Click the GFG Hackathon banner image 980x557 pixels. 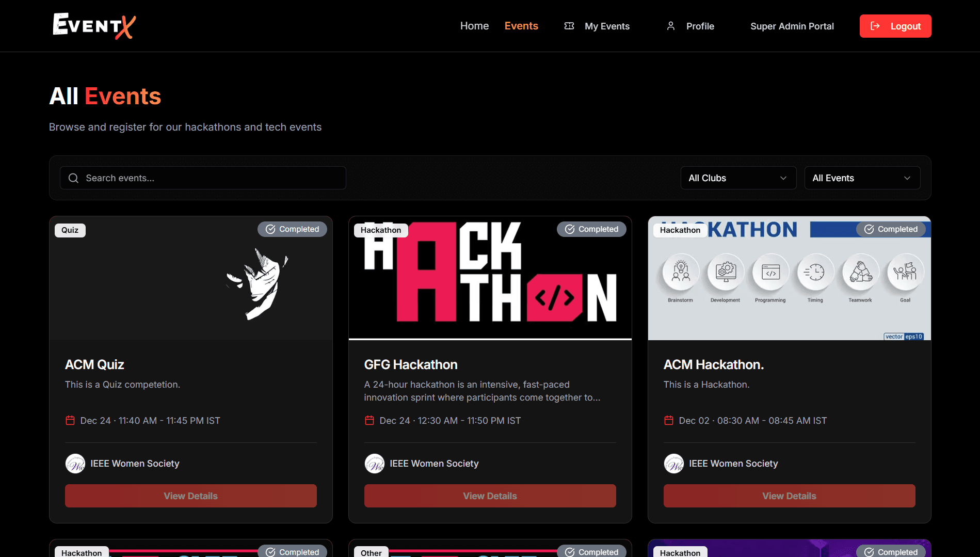point(490,278)
